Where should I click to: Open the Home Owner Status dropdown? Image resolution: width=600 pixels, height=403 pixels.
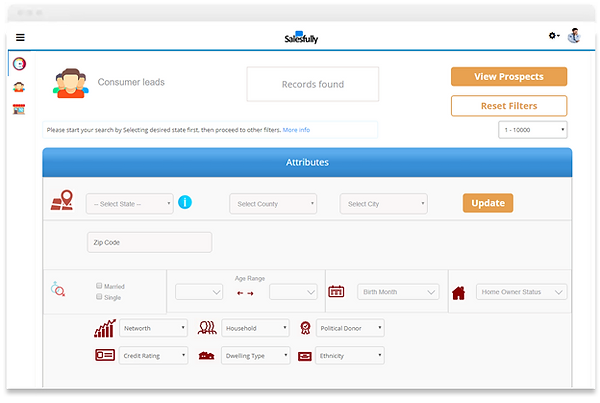(522, 292)
